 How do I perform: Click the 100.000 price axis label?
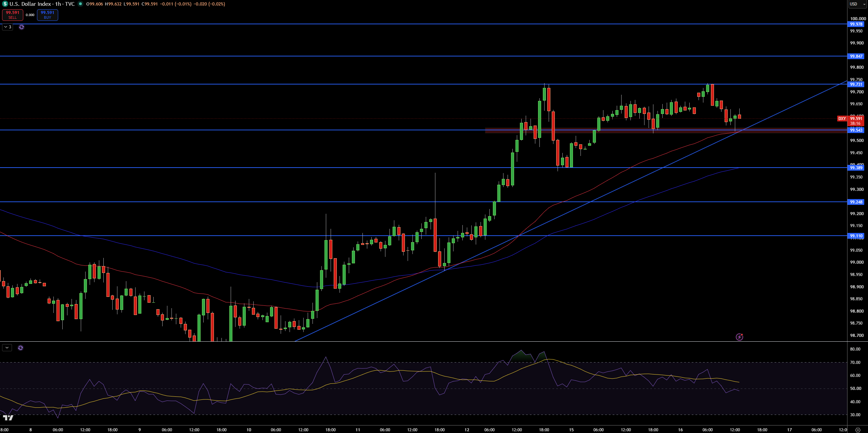tap(858, 19)
